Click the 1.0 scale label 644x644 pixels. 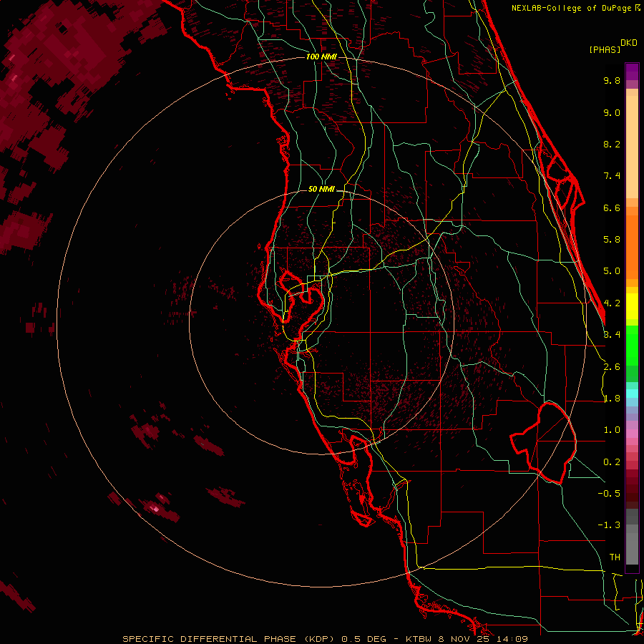[612, 430]
